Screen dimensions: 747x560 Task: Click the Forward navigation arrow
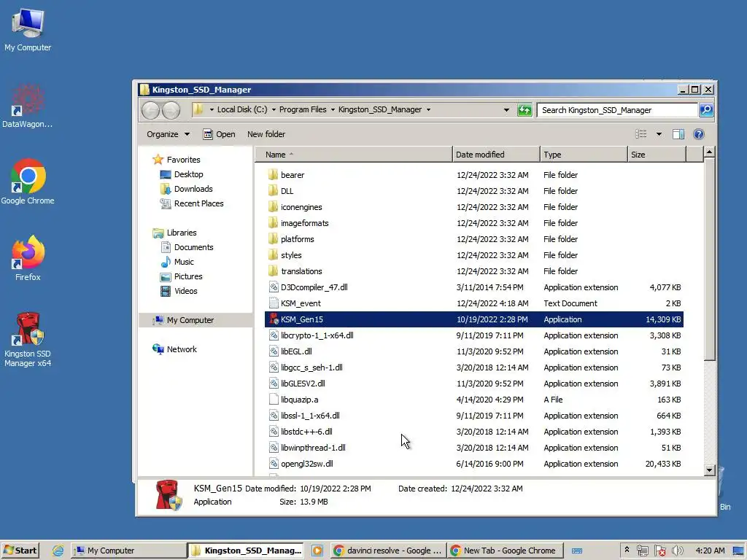tap(171, 111)
